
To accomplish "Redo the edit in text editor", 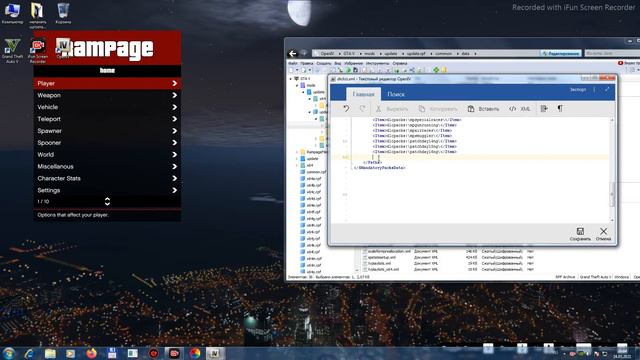I will (x=362, y=109).
